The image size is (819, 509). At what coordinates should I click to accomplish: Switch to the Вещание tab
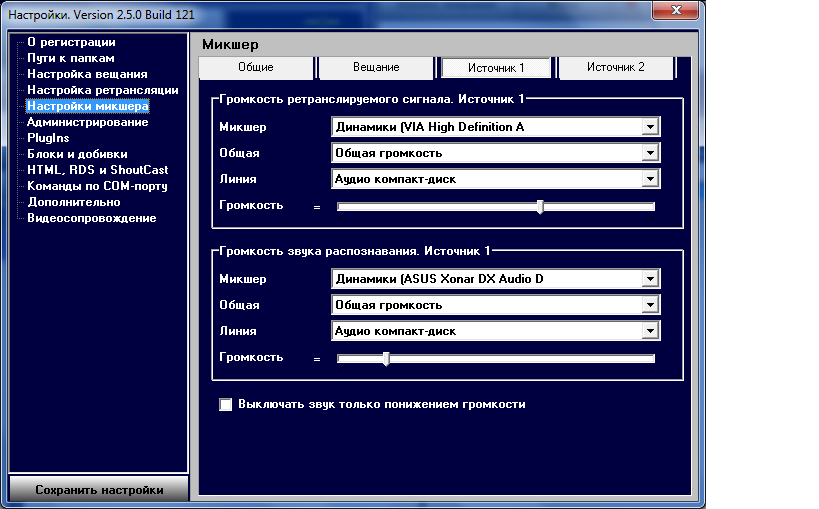pyautogui.click(x=376, y=67)
